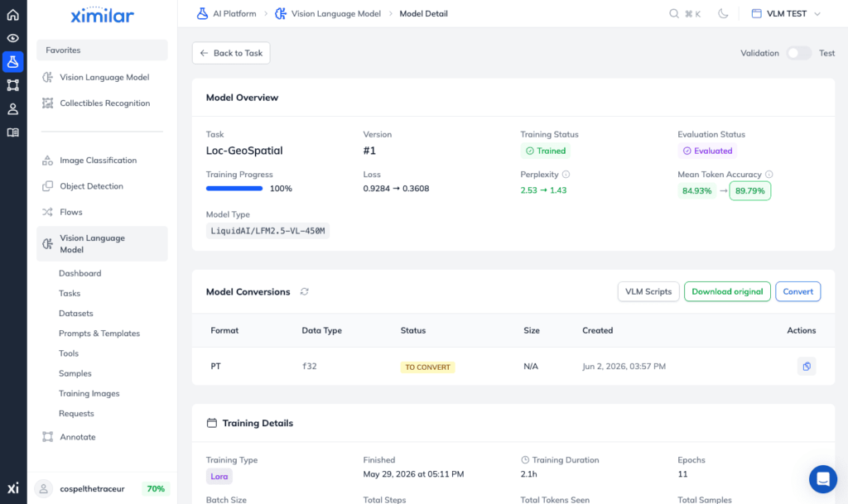848x504 pixels.
Task: Open the Favorites section header
Action: click(x=102, y=50)
